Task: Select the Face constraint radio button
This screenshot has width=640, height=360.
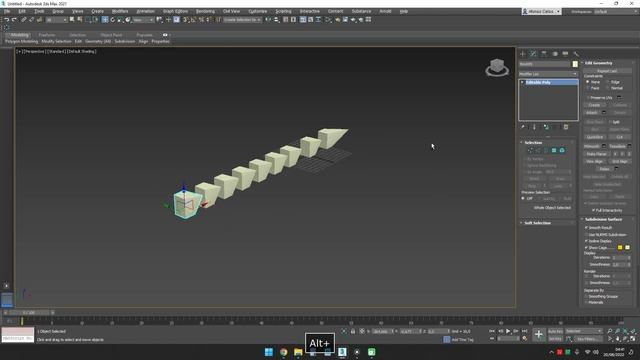Action: coord(588,88)
